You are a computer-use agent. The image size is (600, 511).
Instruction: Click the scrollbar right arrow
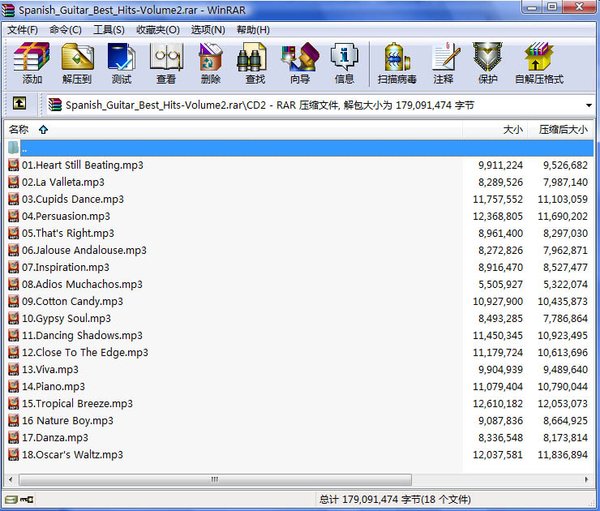(x=586, y=479)
